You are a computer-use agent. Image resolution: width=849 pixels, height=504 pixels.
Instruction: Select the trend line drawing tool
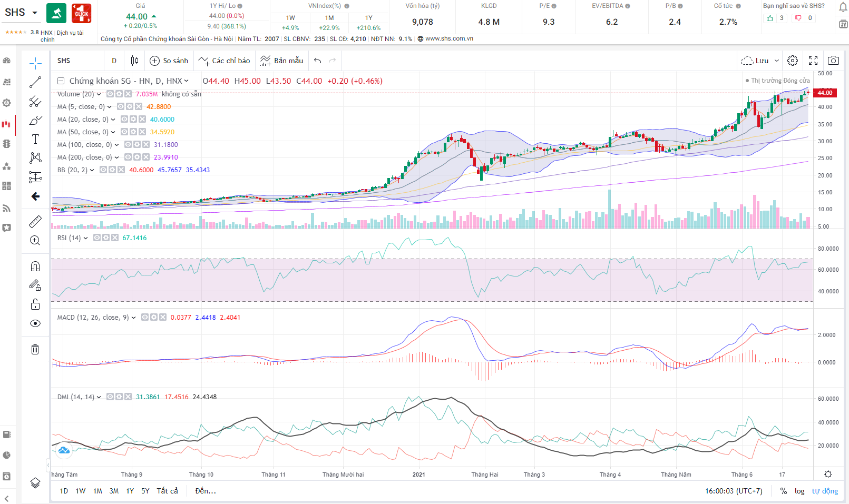coord(35,82)
